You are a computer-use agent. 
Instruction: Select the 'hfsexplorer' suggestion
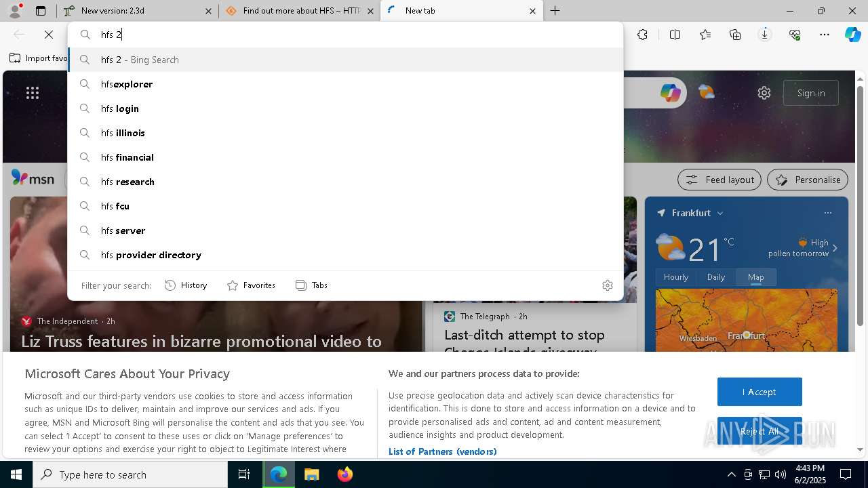click(x=346, y=84)
